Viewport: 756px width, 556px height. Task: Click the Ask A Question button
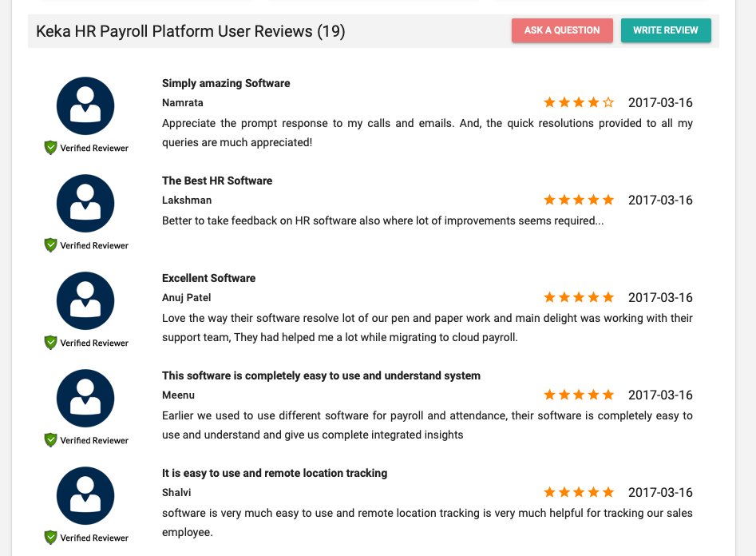coord(562,30)
